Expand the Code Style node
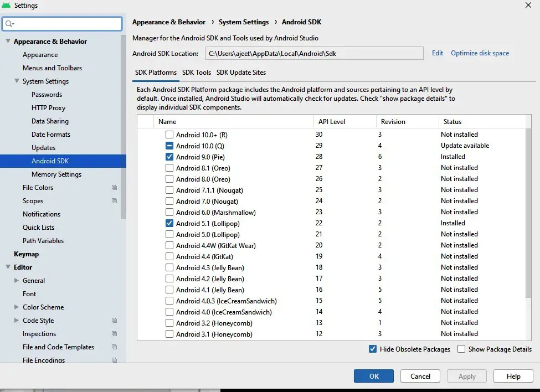The height and width of the screenshot is (392, 540). pyautogui.click(x=17, y=321)
